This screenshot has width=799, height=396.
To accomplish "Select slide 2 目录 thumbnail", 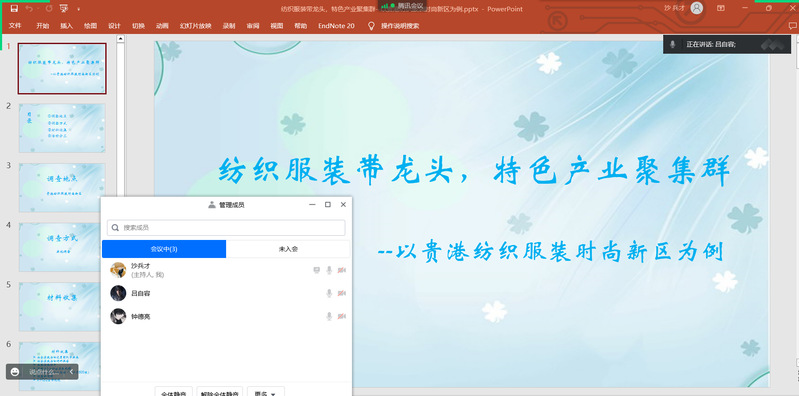I will click(x=62, y=128).
